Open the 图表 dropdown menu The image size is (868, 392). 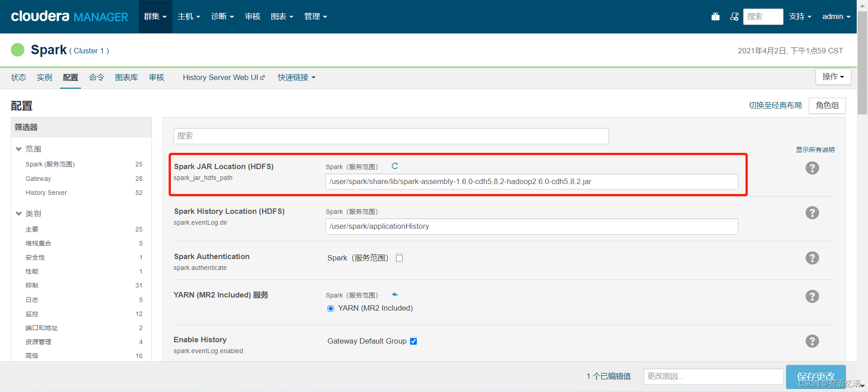282,17
